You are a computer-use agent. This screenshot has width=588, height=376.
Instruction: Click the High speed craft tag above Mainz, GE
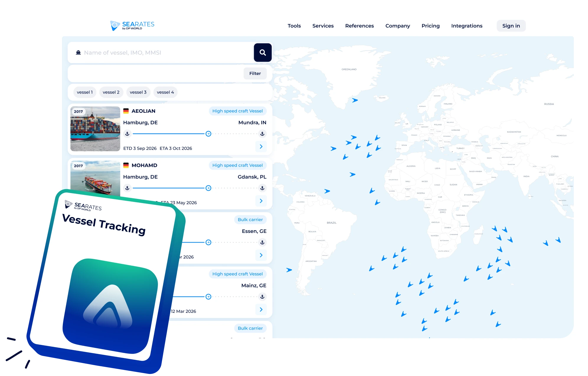tap(237, 274)
